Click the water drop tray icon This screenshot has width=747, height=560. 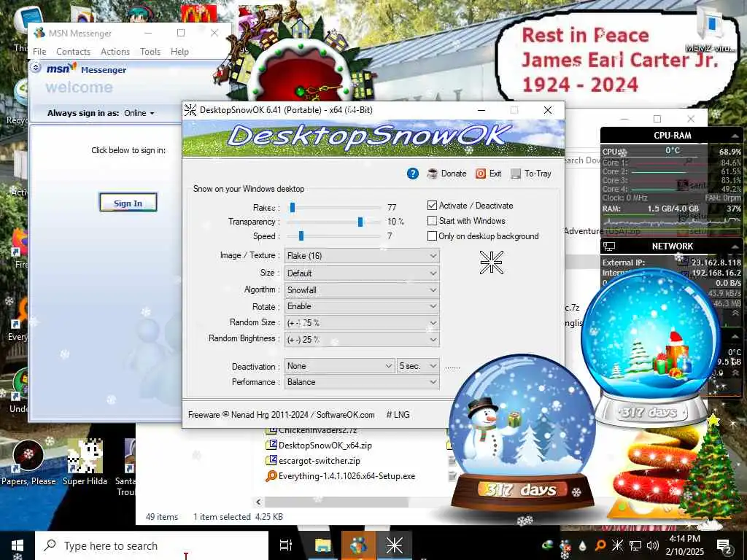pyautogui.click(x=583, y=545)
